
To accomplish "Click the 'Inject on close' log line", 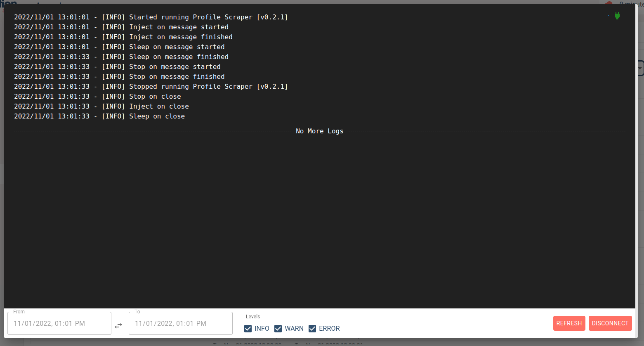I will 101,107.
